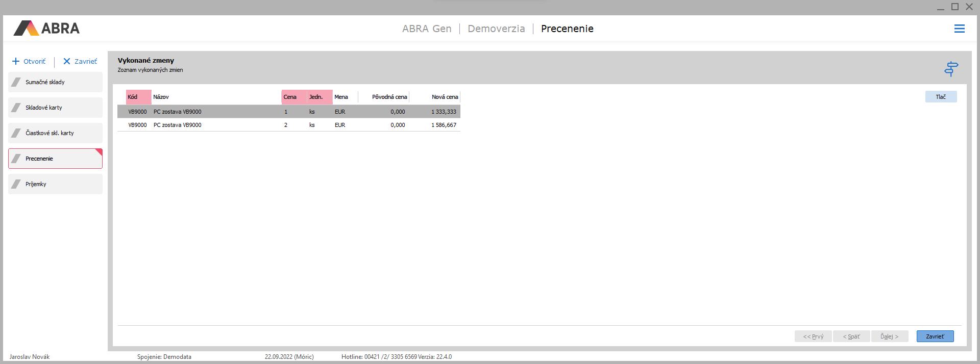Switch to the Skladové karty tab

click(55, 108)
